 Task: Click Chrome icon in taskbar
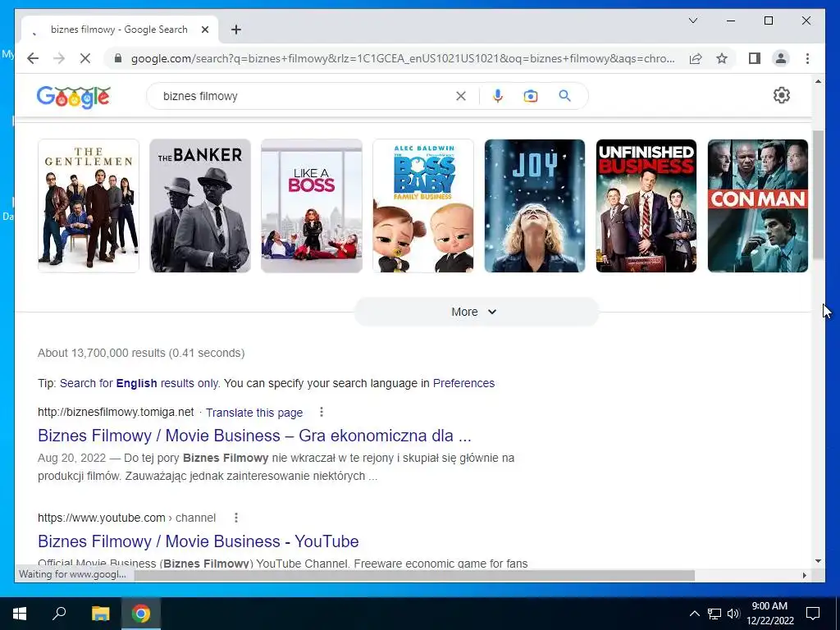coord(141,614)
